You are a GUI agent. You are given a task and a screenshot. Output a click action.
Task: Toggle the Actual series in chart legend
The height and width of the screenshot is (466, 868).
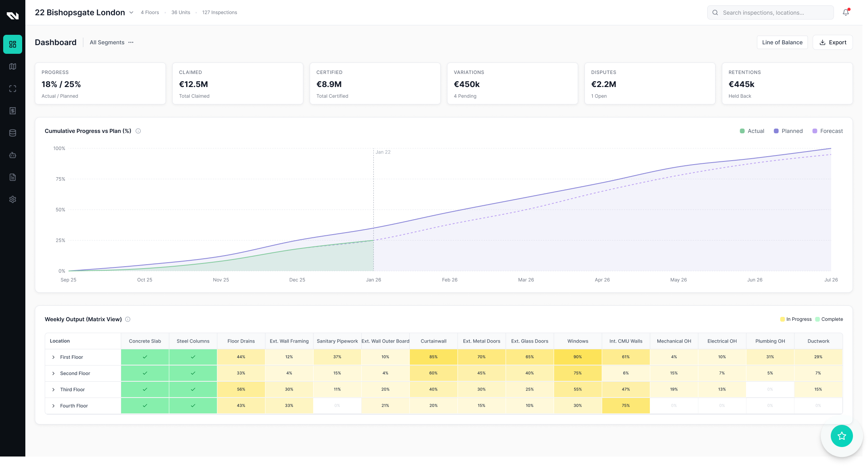click(752, 131)
